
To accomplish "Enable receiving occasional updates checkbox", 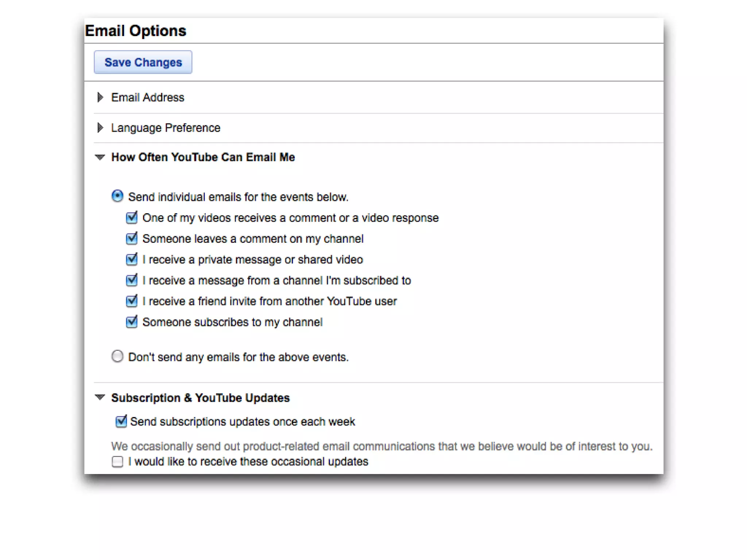I will click(x=117, y=461).
